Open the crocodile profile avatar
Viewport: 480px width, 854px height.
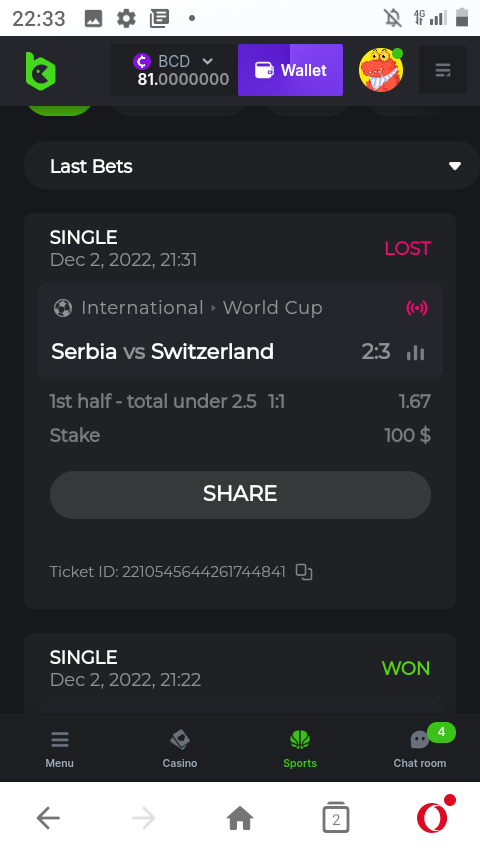click(381, 70)
